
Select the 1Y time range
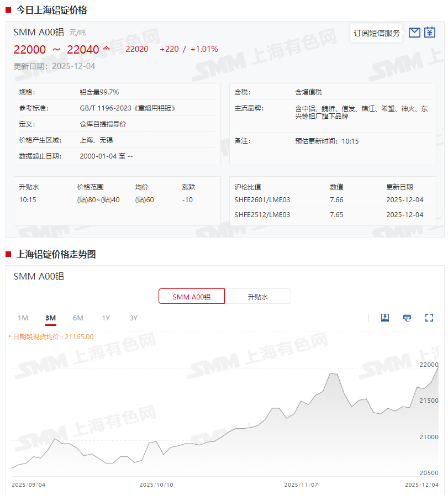106,318
